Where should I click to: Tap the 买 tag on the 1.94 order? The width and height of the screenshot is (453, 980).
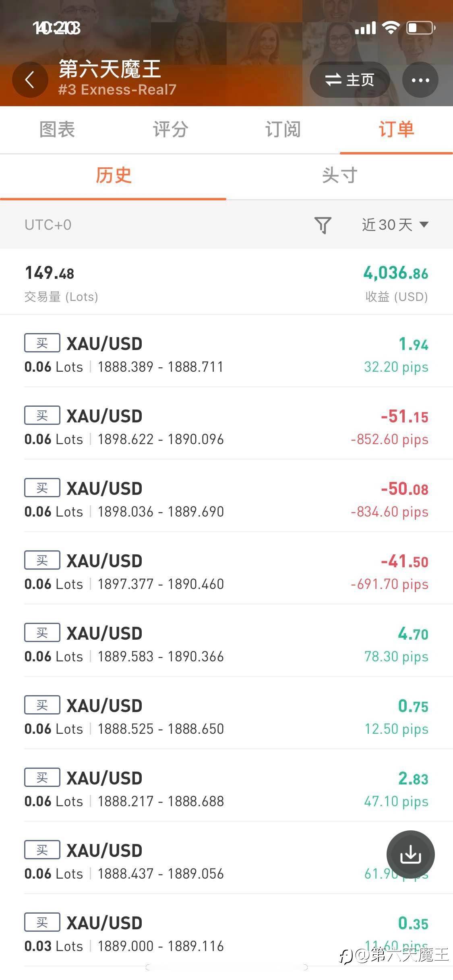pyautogui.click(x=42, y=343)
